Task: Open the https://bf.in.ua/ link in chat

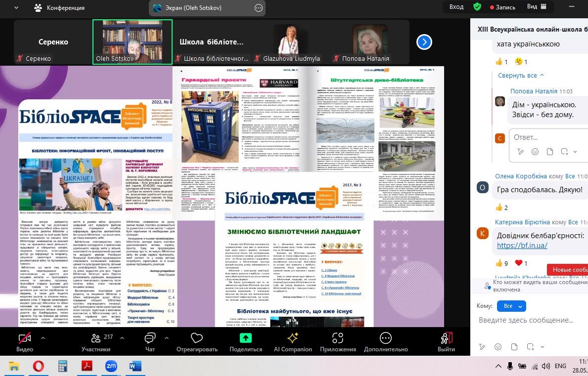Action: pyautogui.click(x=522, y=246)
